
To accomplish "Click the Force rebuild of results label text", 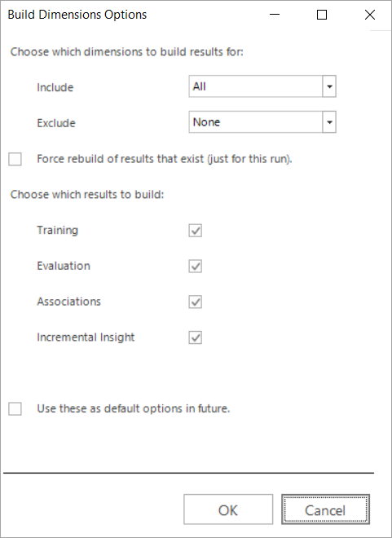I will click(x=165, y=159).
